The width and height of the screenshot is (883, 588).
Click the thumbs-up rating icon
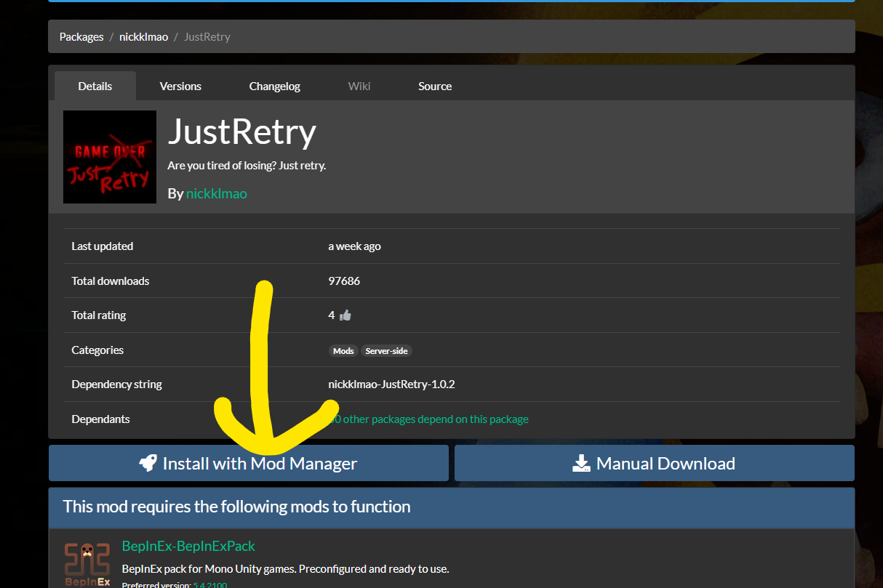coord(345,315)
